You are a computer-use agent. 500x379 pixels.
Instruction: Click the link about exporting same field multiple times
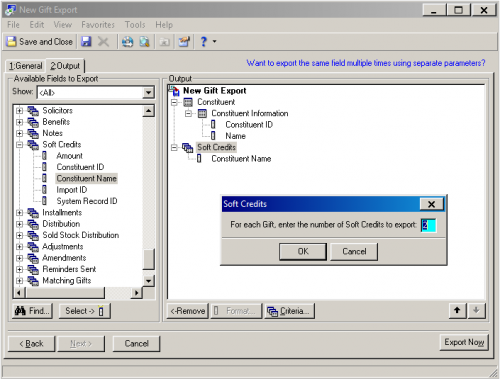[x=366, y=63]
